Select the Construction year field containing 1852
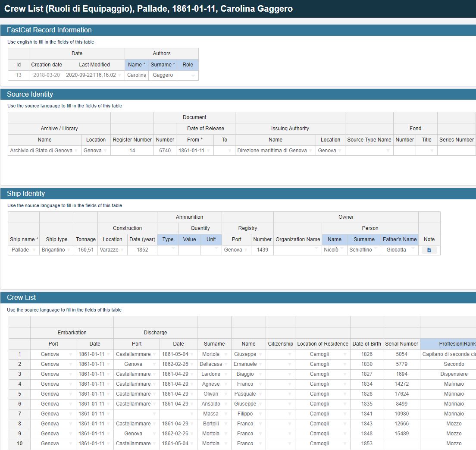The height and width of the screenshot is (450, 476). (x=142, y=250)
